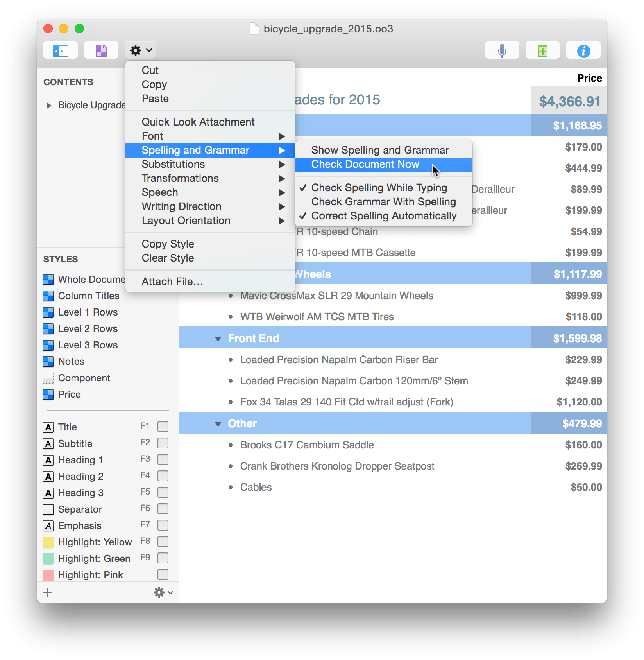Open the Font submenu
The image size is (644, 660).
click(x=210, y=136)
